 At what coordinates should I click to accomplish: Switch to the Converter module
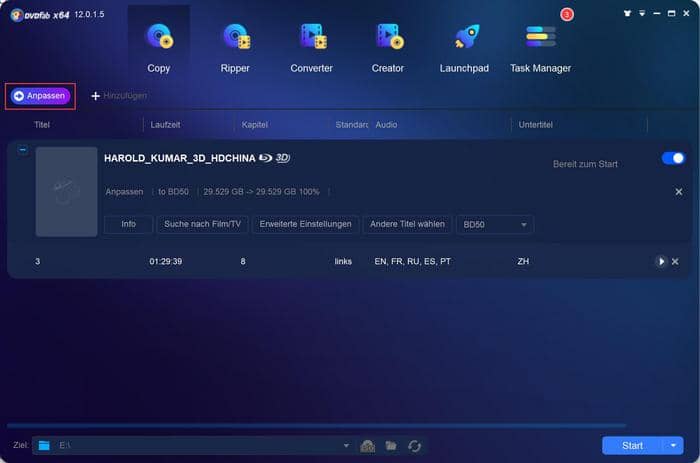click(312, 48)
